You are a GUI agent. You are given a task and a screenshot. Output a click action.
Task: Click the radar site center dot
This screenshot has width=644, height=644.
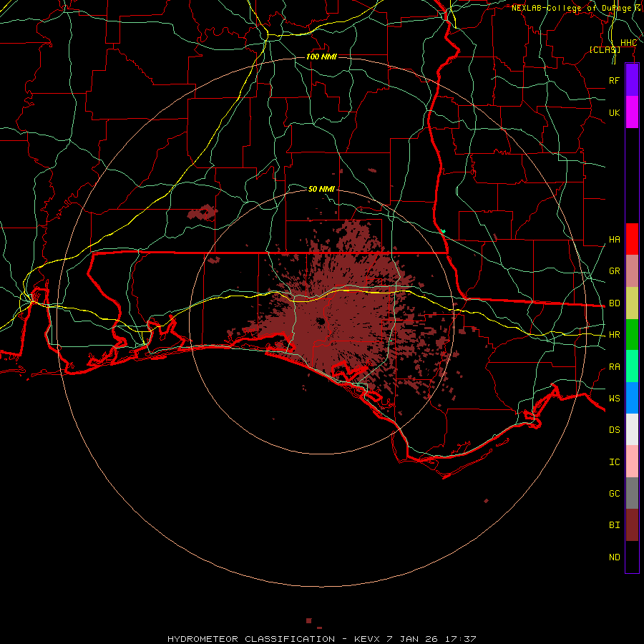321,321
